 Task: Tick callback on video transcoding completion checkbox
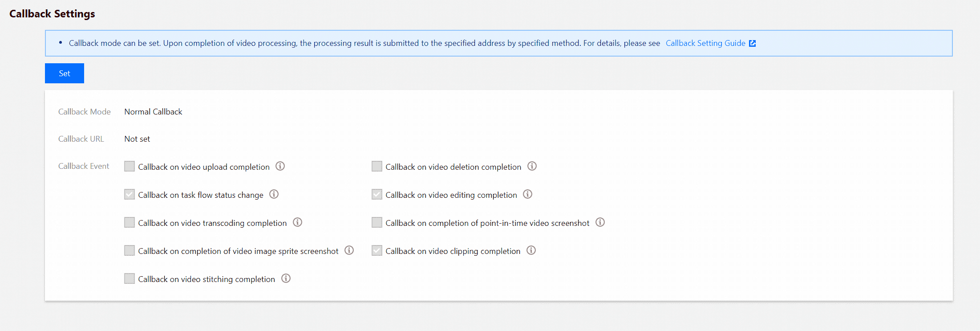[130, 222]
